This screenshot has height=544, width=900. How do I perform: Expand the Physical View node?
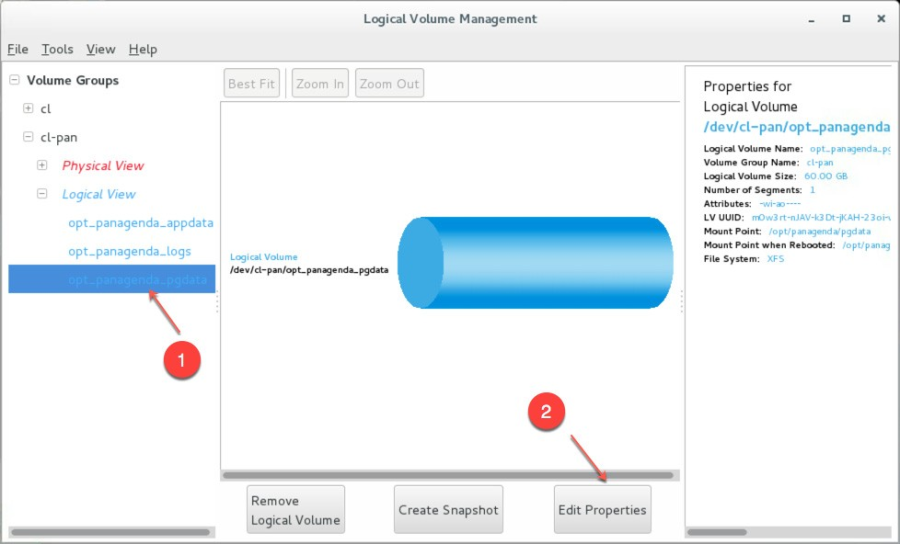(x=42, y=165)
